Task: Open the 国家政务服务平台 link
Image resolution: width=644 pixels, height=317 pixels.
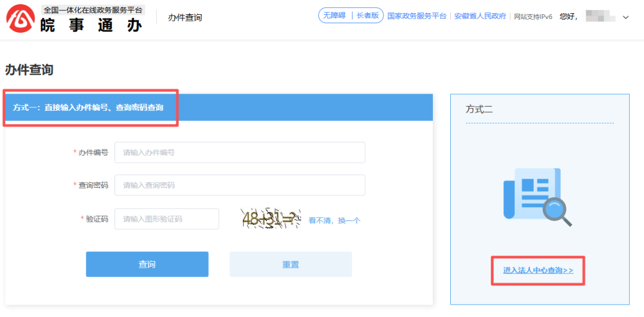Action: point(416,16)
